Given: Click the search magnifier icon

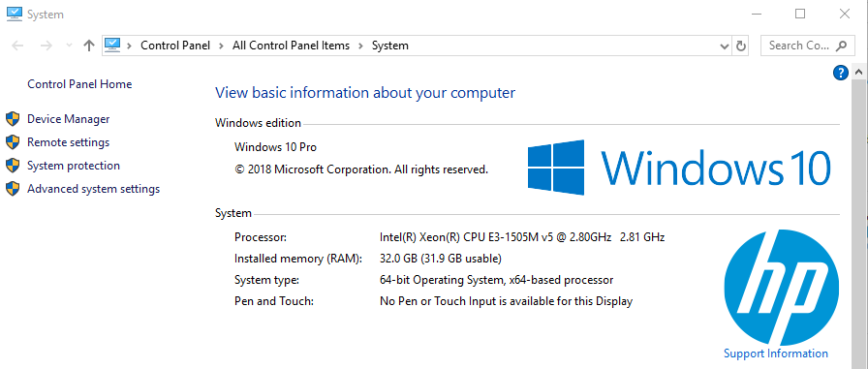Looking at the screenshot, I should click(842, 46).
